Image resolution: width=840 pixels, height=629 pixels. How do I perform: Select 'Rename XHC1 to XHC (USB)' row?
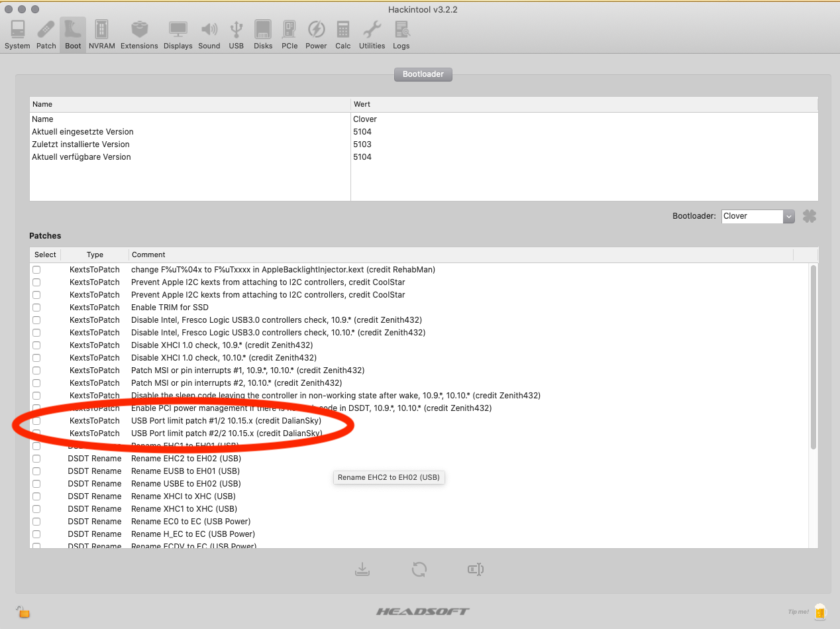click(419, 509)
